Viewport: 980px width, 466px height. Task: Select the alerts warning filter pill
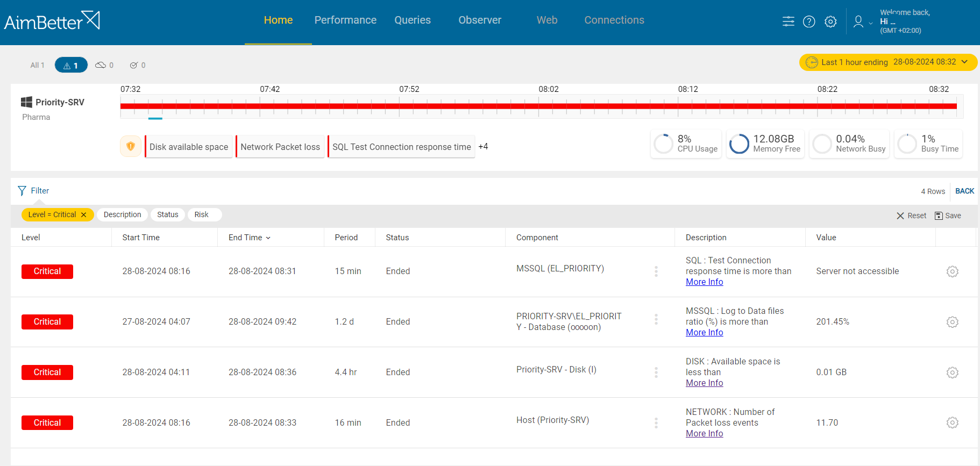71,65
